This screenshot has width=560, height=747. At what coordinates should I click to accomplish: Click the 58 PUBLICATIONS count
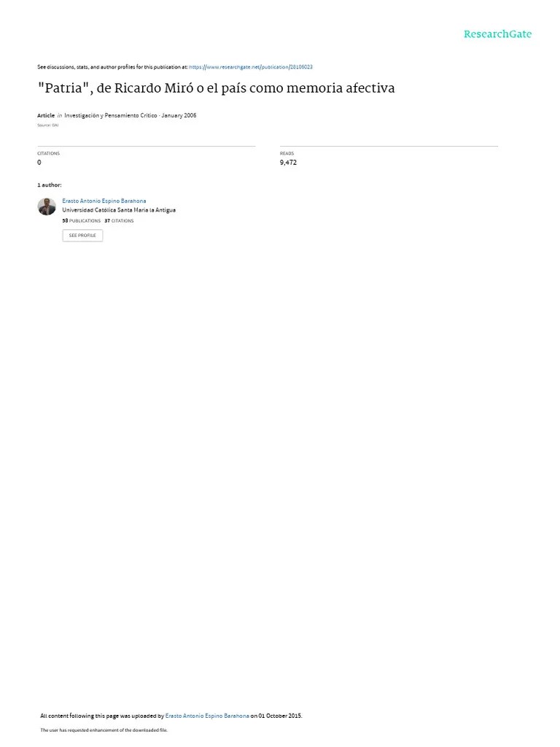[x=82, y=221]
